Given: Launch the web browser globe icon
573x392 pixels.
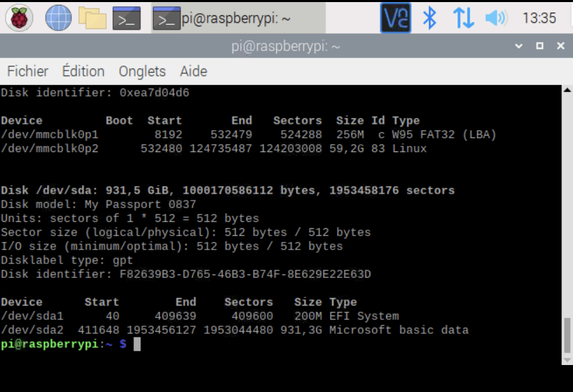Looking at the screenshot, I should [58, 17].
